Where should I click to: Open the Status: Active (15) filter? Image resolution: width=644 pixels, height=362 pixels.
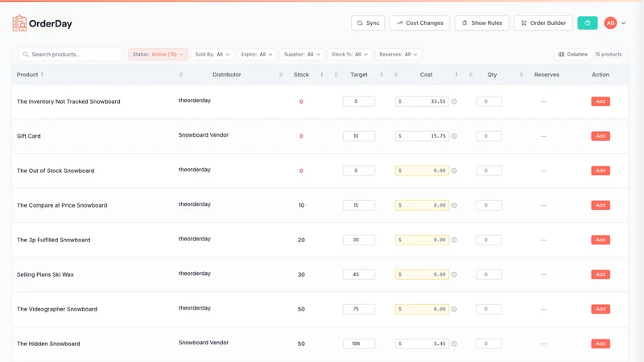tap(158, 54)
